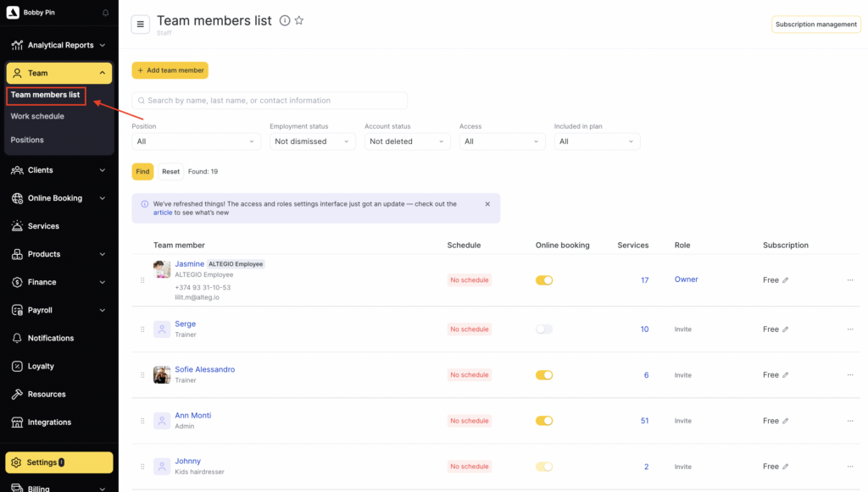Expand the Included in plan dropdown
Screen dimensions: 868x492
597,141
